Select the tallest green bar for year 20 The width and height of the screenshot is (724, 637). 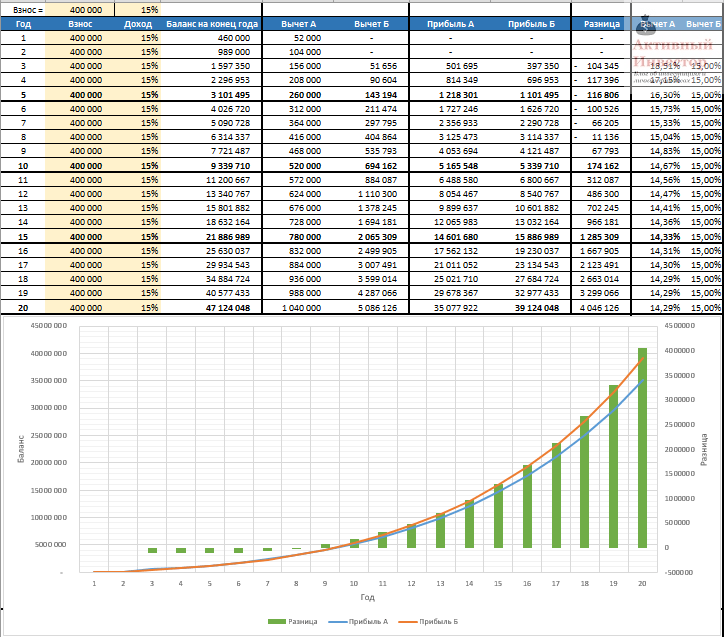(x=642, y=448)
